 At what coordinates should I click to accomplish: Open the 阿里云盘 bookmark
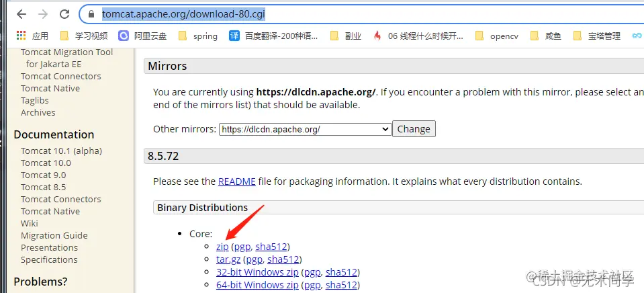[x=142, y=36]
